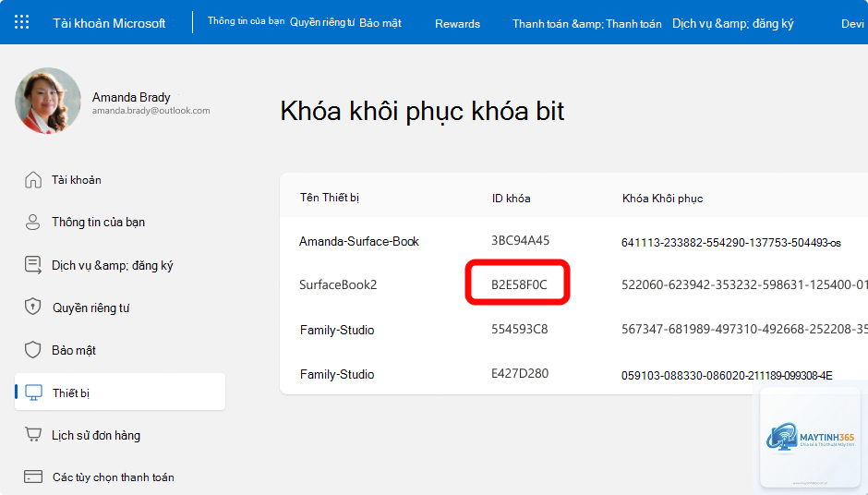Viewport: 868px width, 495px height.
Task: Click Amanda Brady's profile photo
Action: click(48, 101)
